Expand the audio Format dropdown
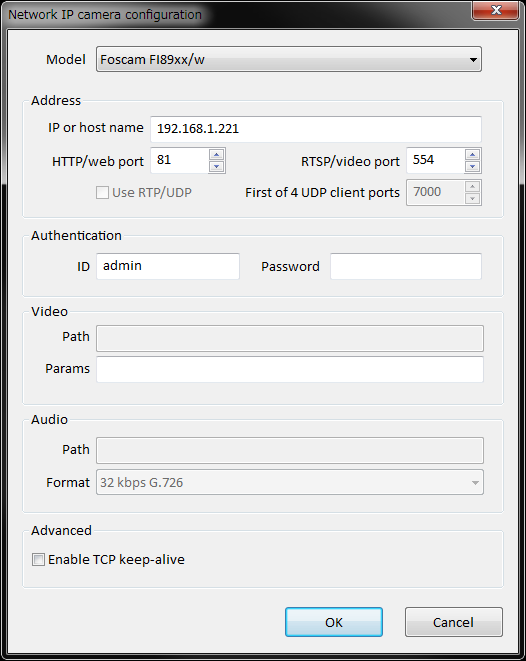 coord(290,482)
